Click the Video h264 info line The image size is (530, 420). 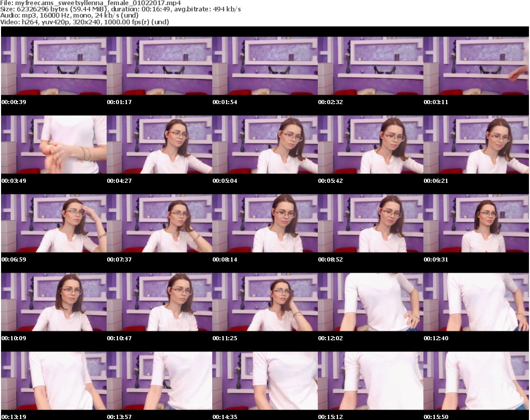pyautogui.click(x=84, y=22)
